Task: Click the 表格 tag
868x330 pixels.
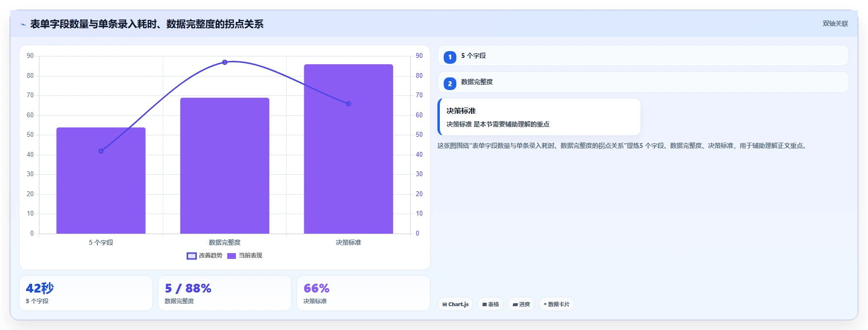Action: pyautogui.click(x=490, y=304)
